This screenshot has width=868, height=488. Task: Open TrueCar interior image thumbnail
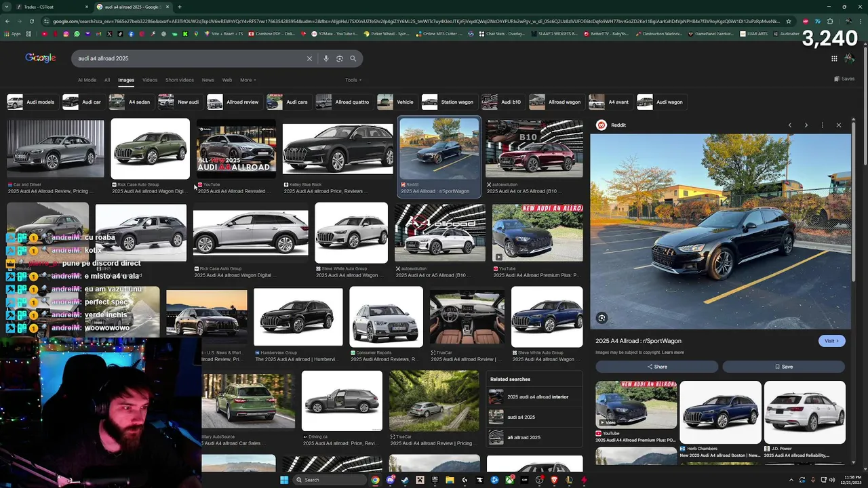pyautogui.click(x=467, y=317)
